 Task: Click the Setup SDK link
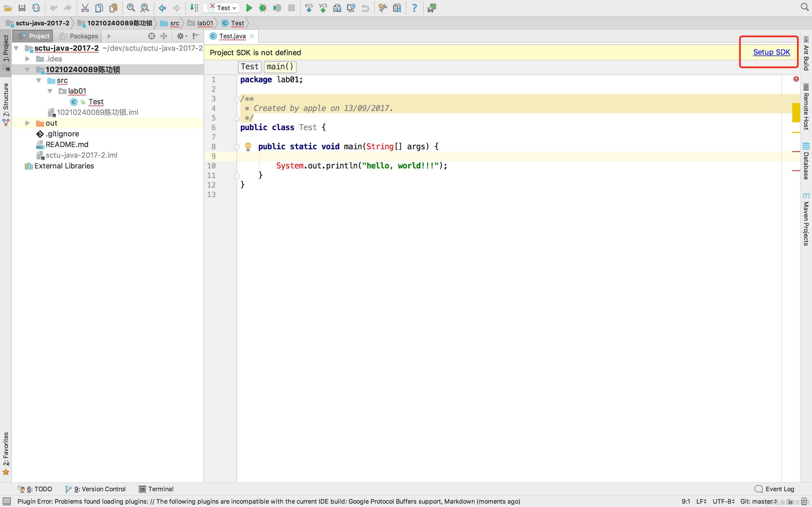tap(771, 52)
